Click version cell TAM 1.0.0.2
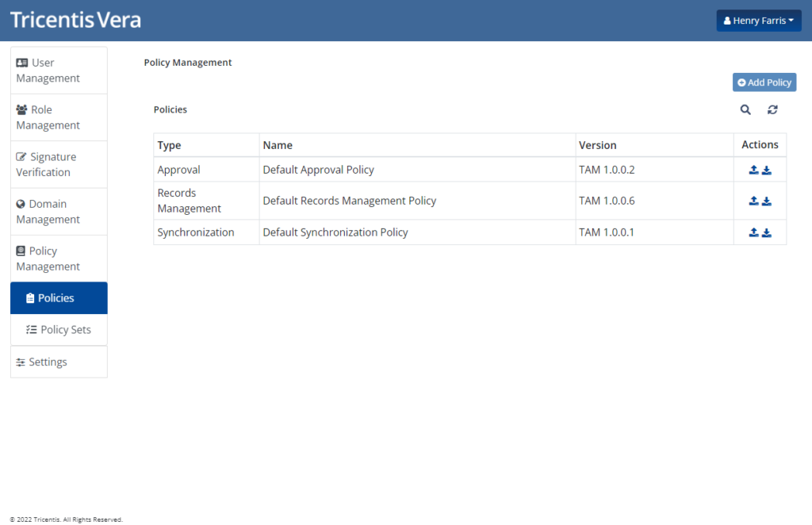The image size is (812, 525). [x=654, y=170]
